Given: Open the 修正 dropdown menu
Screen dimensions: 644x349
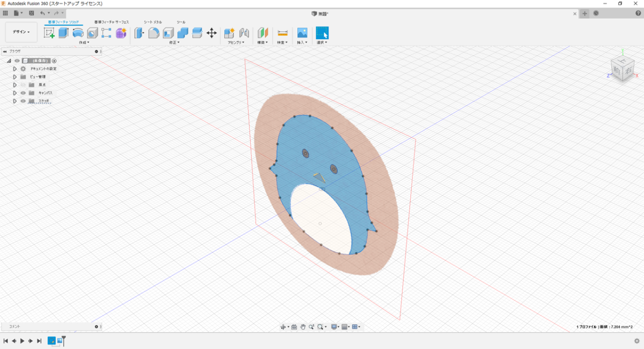Looking at the screenshot, I should point(174,42).
